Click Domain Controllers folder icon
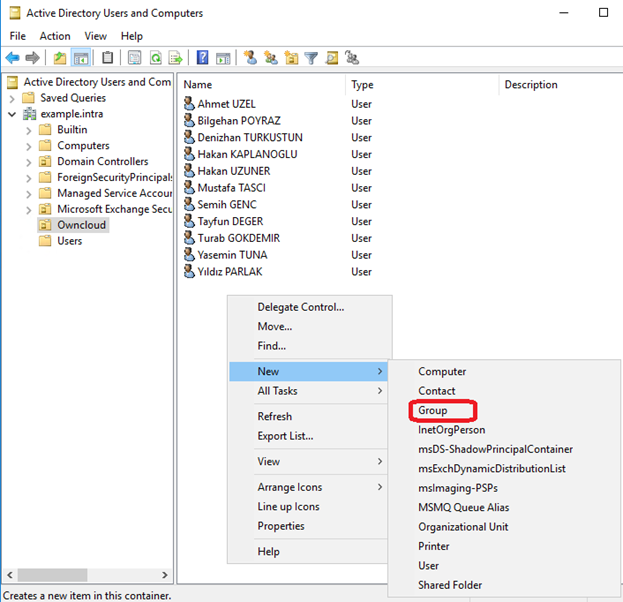The image size is (623, 602). click(x=45, y=161)
